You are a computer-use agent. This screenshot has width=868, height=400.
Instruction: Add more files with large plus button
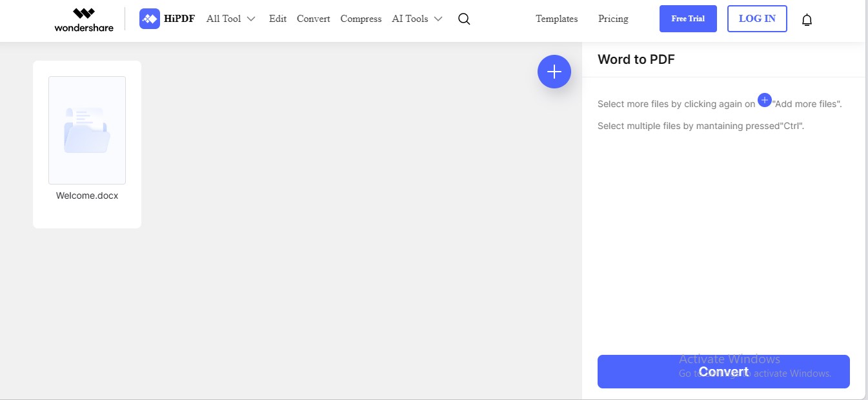[x=554, y=72]
